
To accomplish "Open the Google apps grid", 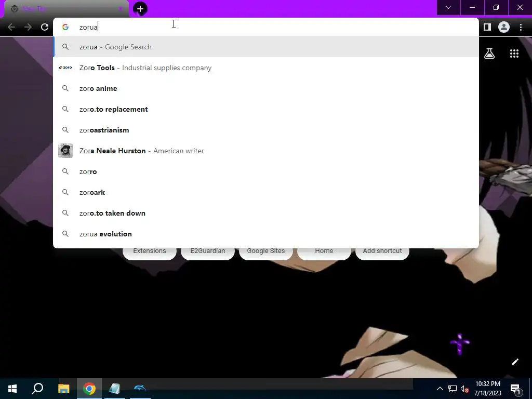I will [x=514, y=54].
